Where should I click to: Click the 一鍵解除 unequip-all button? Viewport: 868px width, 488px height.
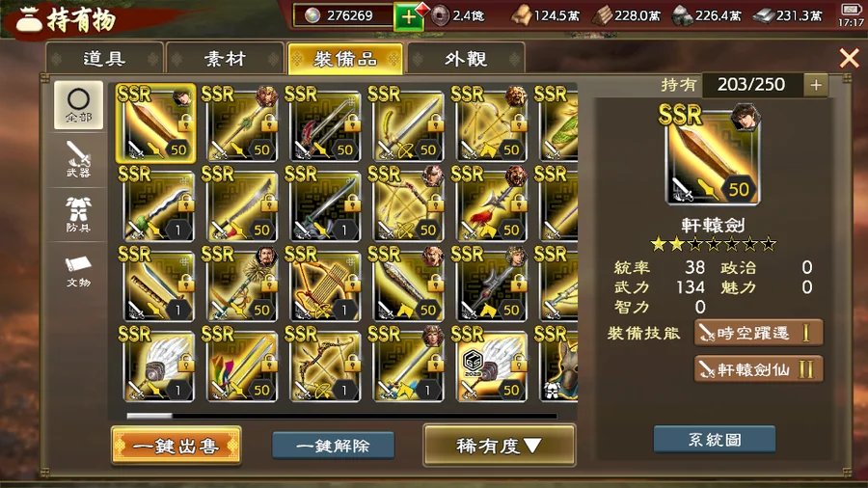point(333,446)
